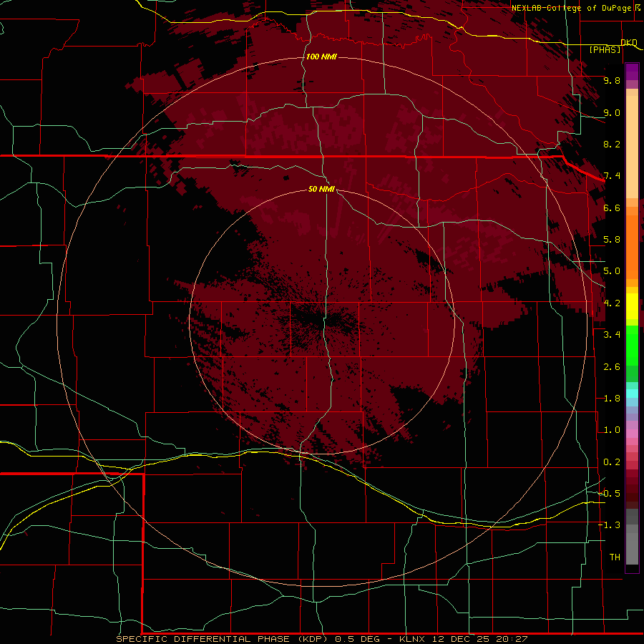Viewport: 644px width, 644px height.
Task: Click the radar site center of the KDP image
Action: 322,323
